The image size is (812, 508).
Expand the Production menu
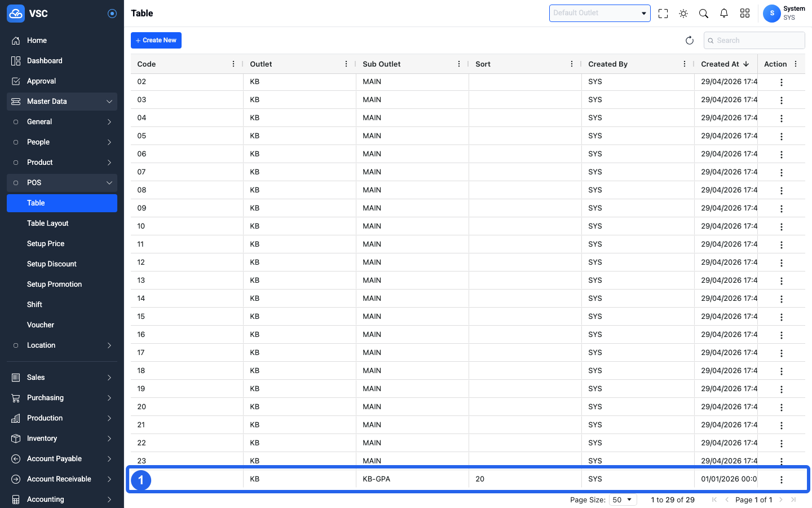click(x=62, y=418)
